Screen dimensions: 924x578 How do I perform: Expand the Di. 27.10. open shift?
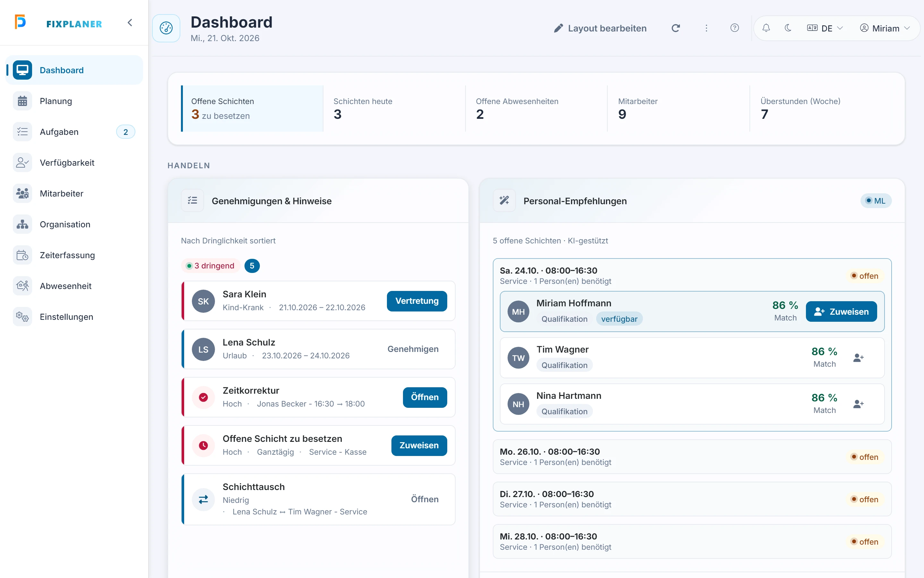pos(692,499)
